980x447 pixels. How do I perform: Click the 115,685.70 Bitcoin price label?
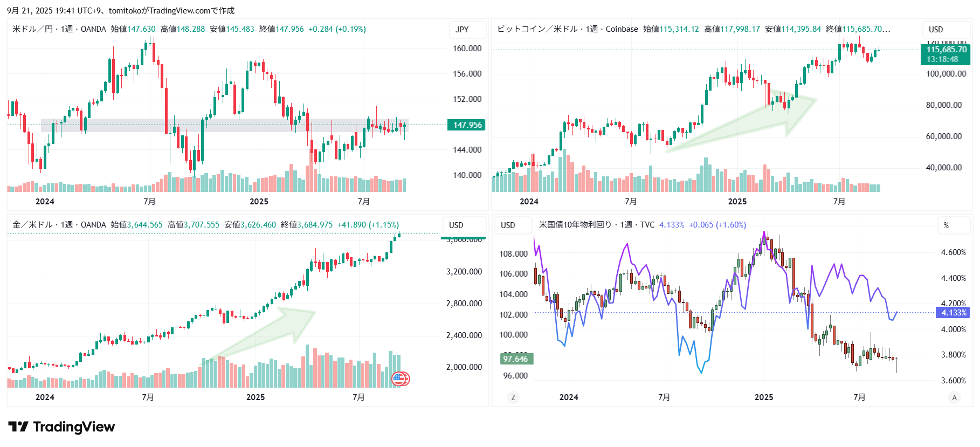946,50
